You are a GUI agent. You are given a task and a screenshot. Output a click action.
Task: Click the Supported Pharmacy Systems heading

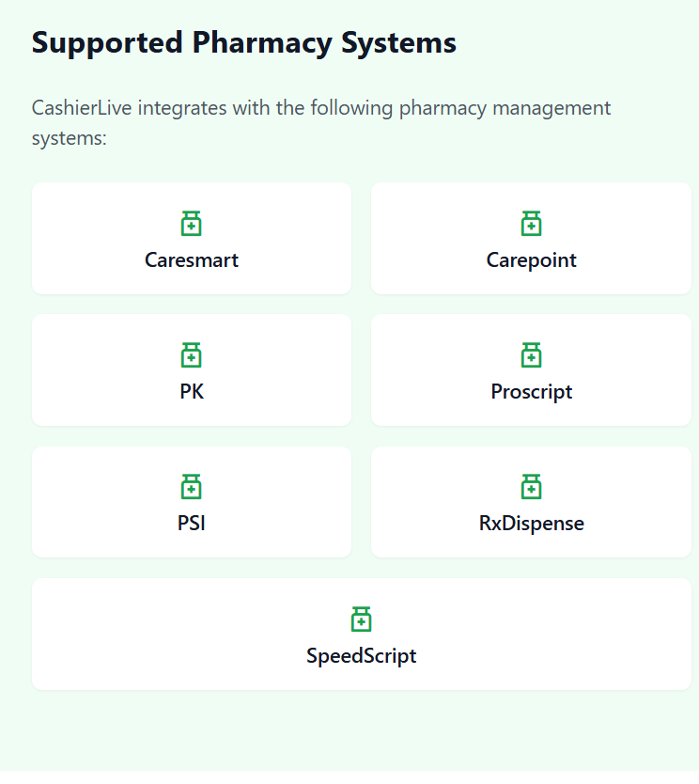[244, 42]
